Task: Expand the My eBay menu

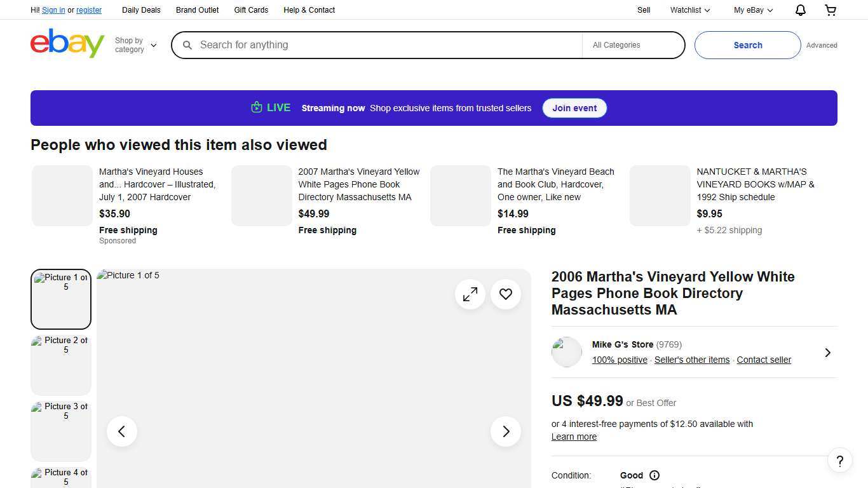Action: (753, 10)
